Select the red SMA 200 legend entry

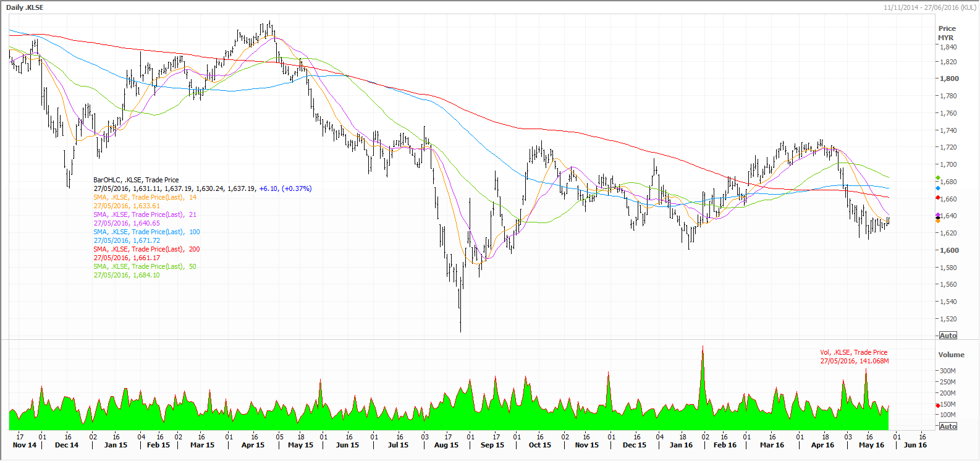pyautogui.click(x=146, y=249)
